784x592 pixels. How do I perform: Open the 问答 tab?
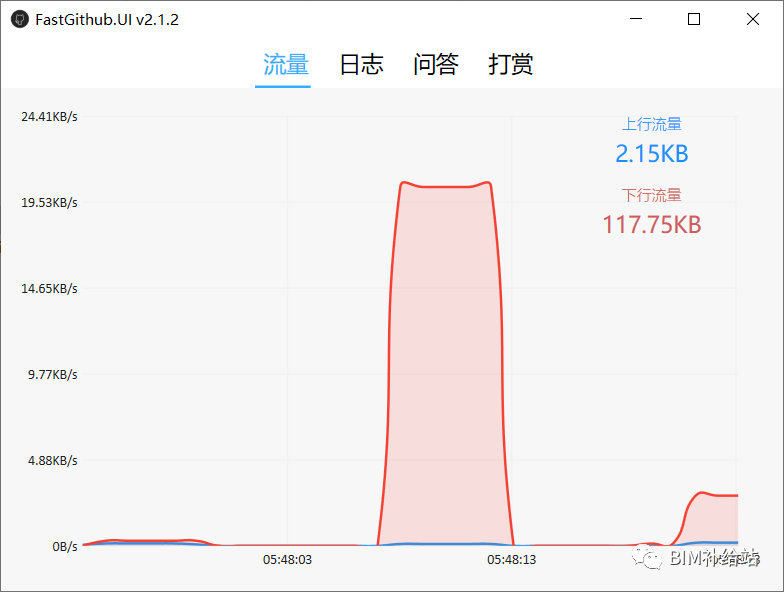point(436,64)
